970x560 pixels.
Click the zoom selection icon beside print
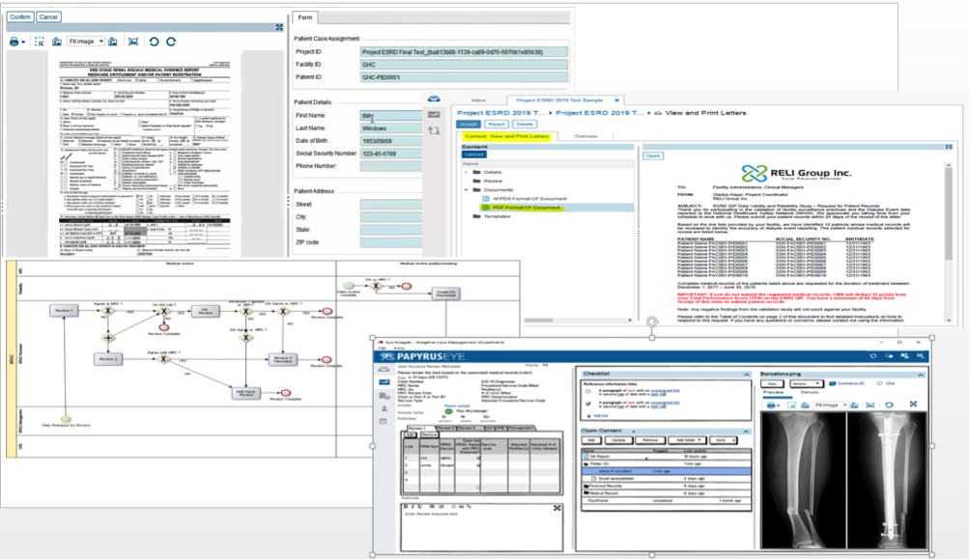[x=40, y=42]
